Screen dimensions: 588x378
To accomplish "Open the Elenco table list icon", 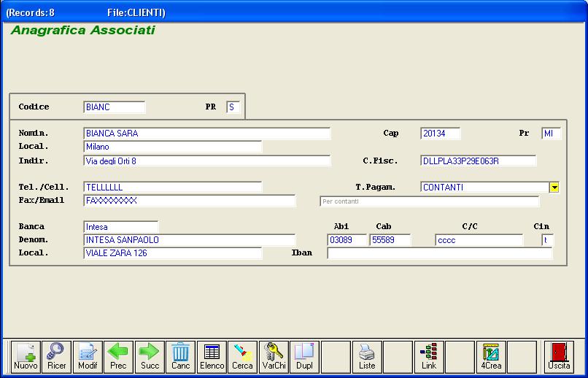I will pyautogui.click(x=212, y=357).
